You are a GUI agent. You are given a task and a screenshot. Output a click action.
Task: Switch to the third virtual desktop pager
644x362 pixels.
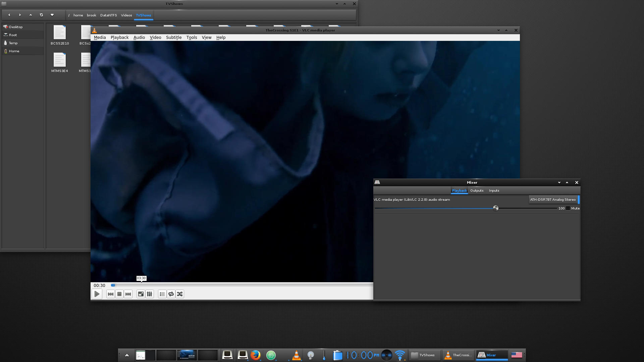(x=187, y=355)
